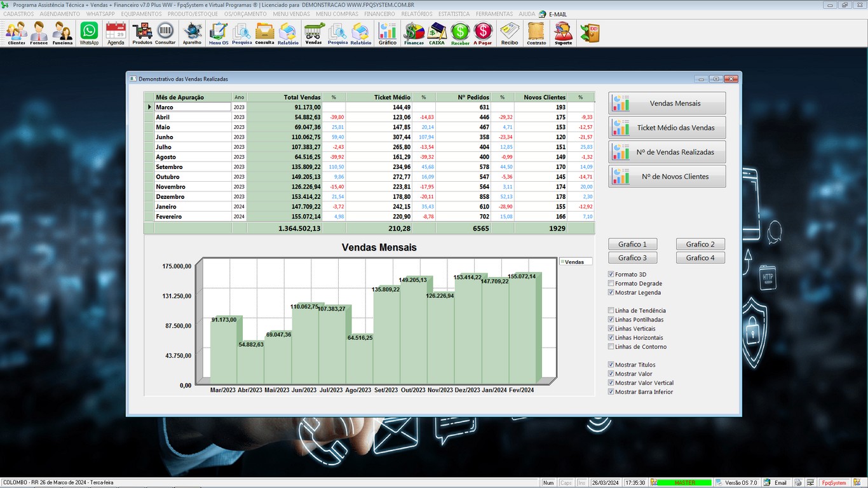The width and height of the screenshot is (868, 488).
Task: Toggle the Mostrar Legenda checkbox
Action: point(611,292)
